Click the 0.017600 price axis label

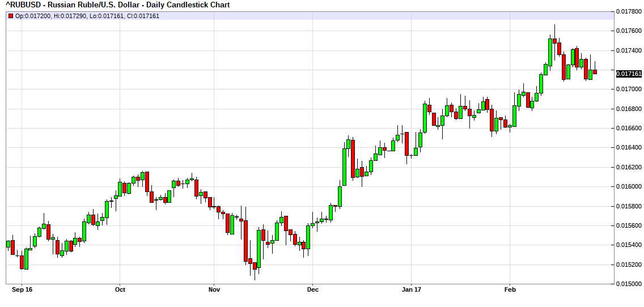(x=629, y=31)
